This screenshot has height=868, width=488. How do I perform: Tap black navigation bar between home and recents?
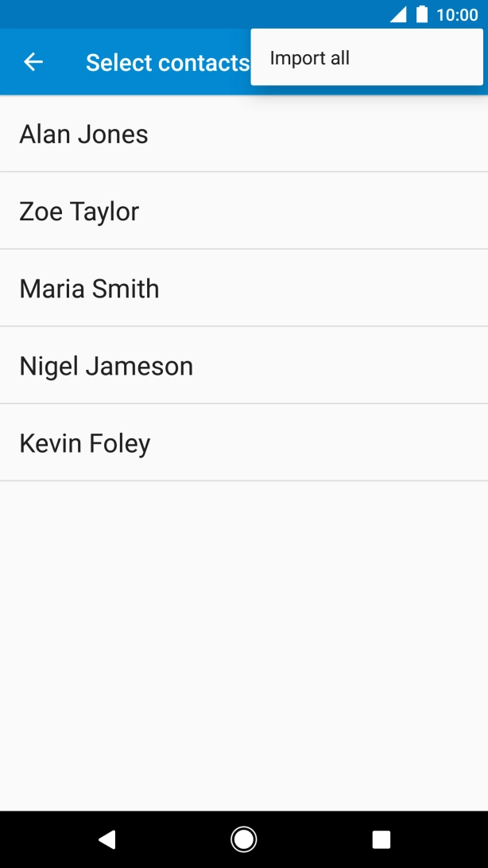click(313, 839)
